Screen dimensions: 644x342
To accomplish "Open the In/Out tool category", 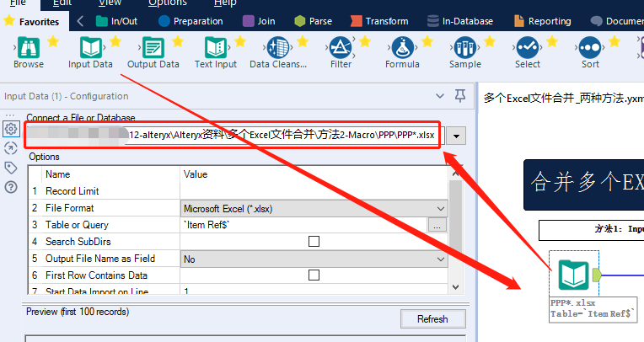I will coord(116,21).
